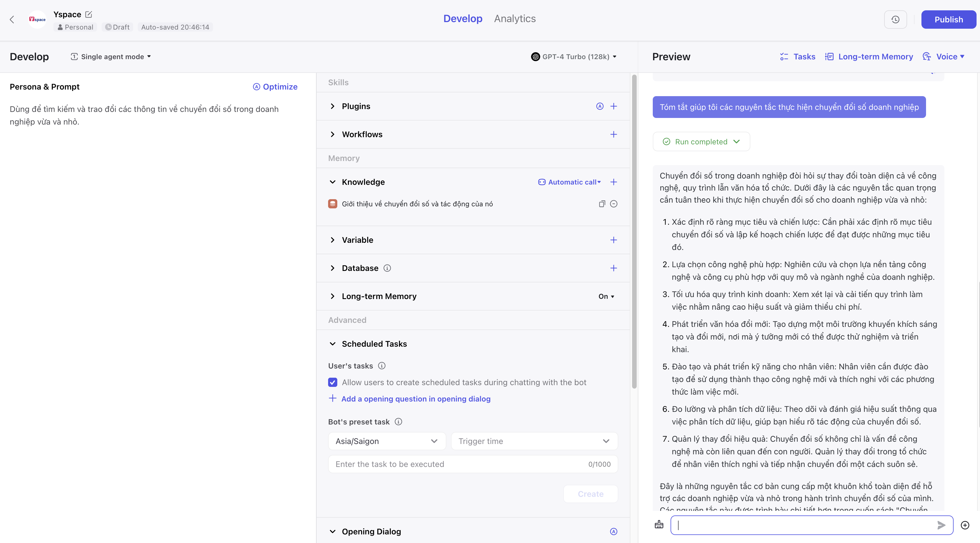Image resolution: width=980 pixels, height=543 pixels.
Task: Add knowledge with plus icon
Action: 614,182
